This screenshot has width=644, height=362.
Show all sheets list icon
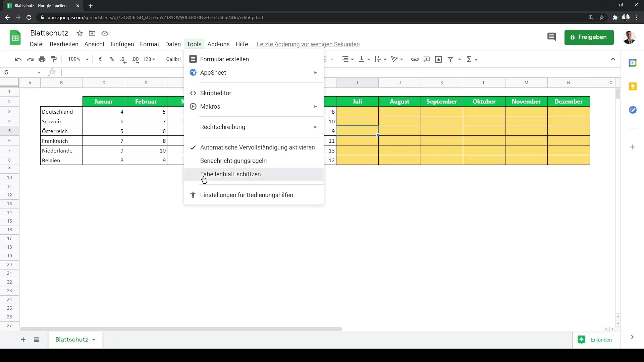click(36, 340)
